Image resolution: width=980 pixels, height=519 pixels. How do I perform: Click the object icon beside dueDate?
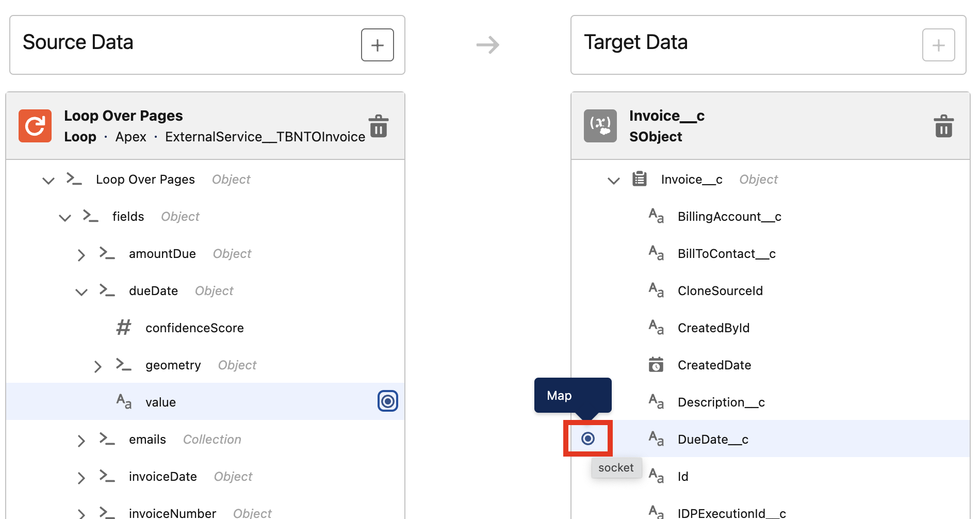pos(107,290)
